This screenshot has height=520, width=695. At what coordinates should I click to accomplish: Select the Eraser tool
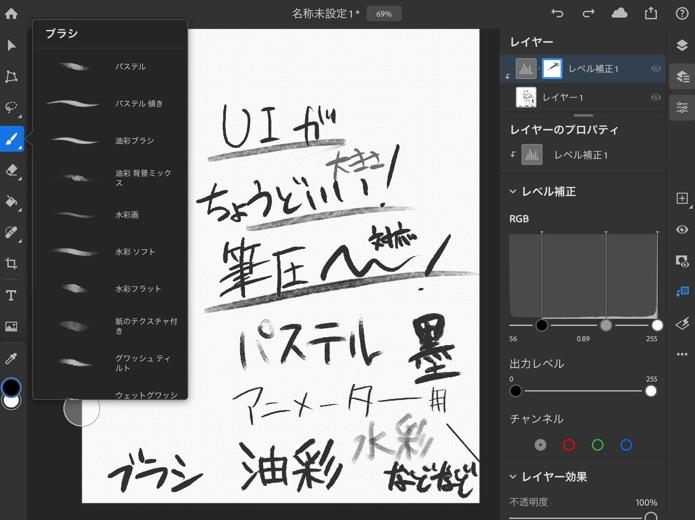pyautogui.click(x=12, y=170)
